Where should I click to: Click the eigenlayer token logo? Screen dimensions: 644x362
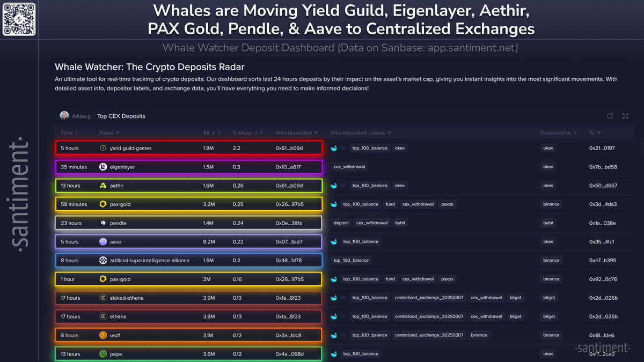point(103,167)
